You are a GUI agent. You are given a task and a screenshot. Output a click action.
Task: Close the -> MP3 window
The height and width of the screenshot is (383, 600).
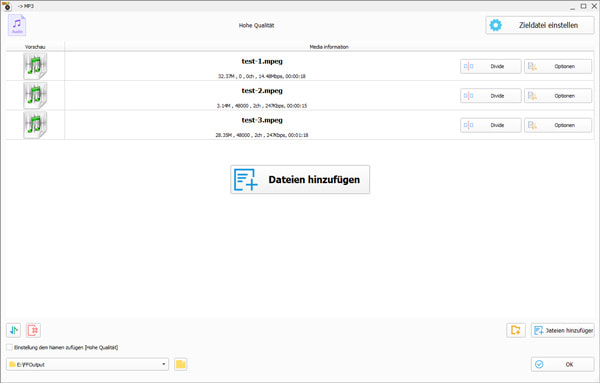coord(594,6)
